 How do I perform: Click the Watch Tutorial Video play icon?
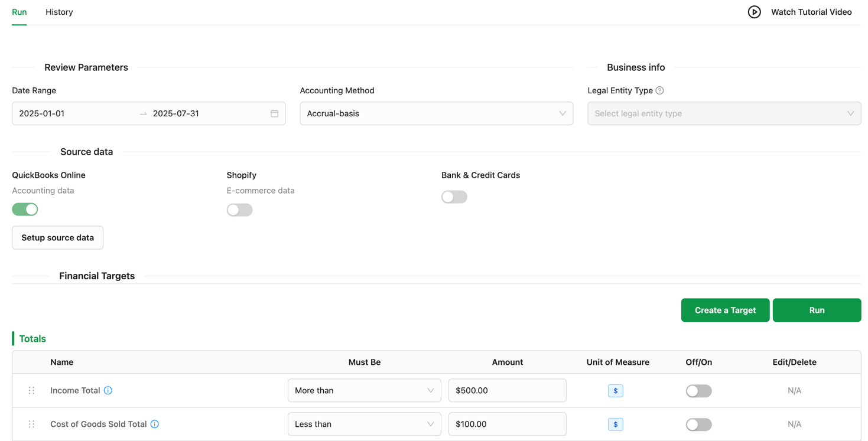coord(754,12)
